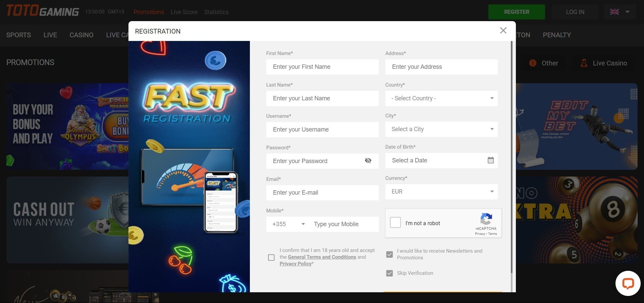
Task: Uncheck the Newsletters and Promotions checkbox
Action: 389,254
